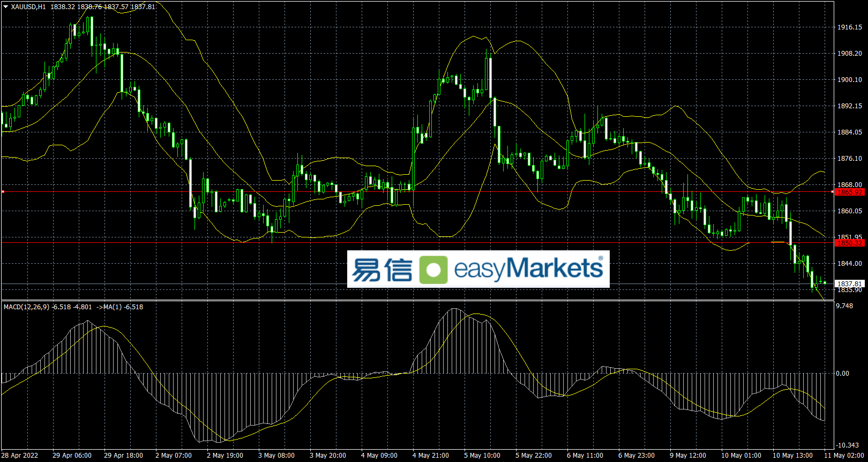
Task: Click the 1868.00 price axis label
Action: click(850, 185)
